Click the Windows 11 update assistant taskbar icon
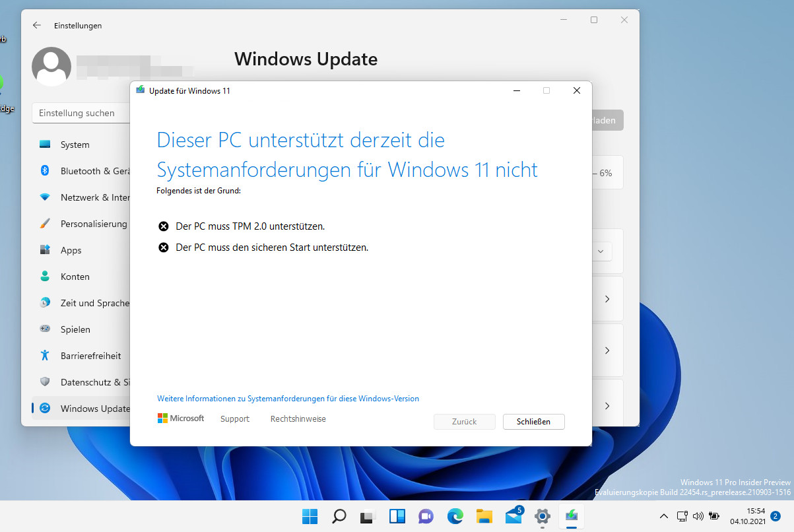 coord(572,516)
